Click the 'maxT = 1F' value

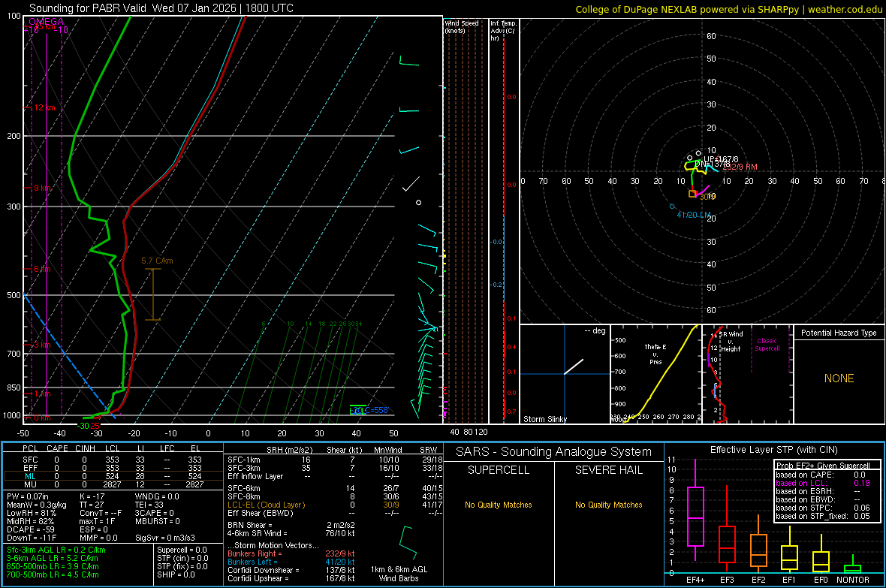[97, 521]
